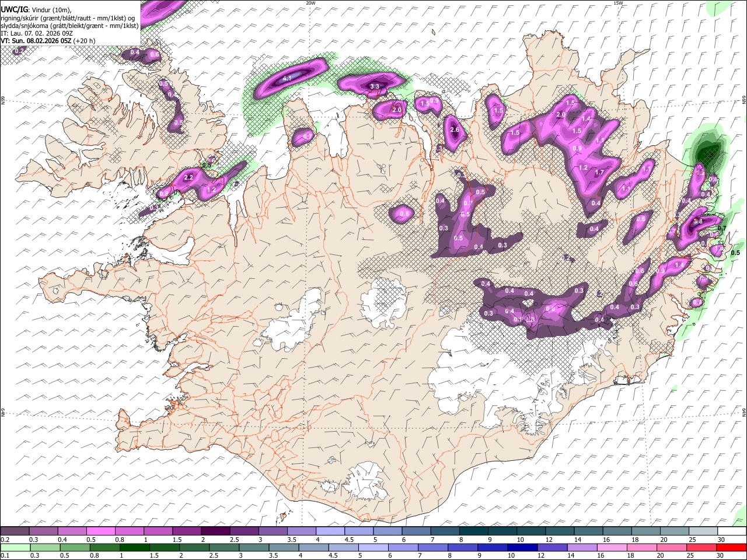
Task: Click the dark mauve 0.2 swatch in top legend row
Action: (15, 531)
